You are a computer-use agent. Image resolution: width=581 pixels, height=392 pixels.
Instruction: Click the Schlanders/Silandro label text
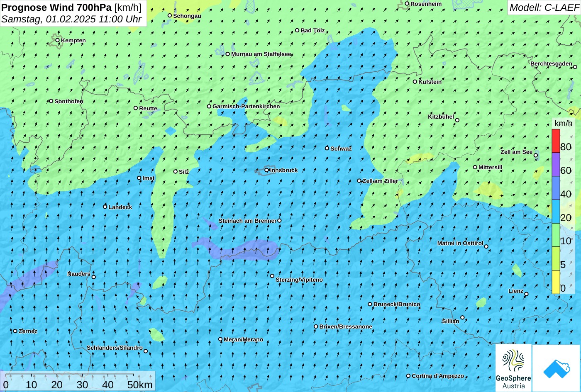115,348
